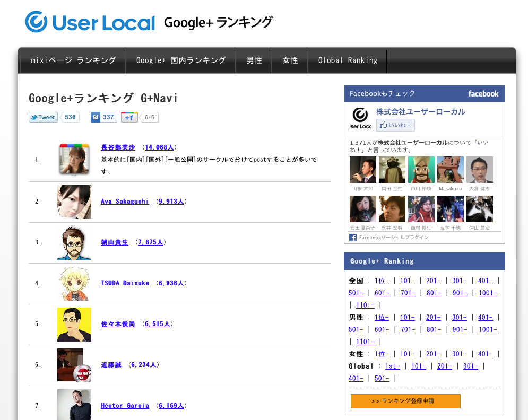528x420 pixels.
Task: Click 岡田 至生's Facebook photo
Action: (x=392, y=170)
